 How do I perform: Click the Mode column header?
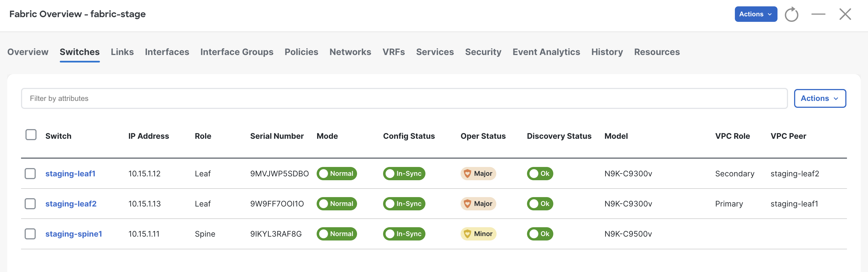327,136
